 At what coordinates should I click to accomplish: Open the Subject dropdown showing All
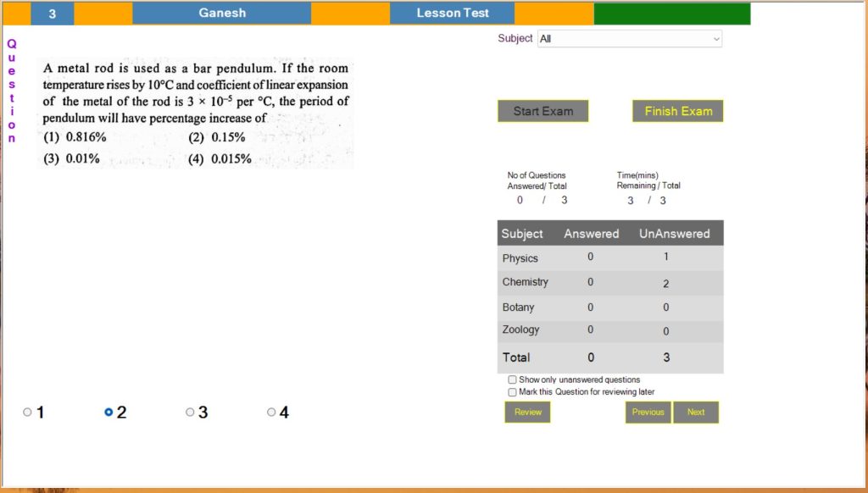click(x=630, y=39)
